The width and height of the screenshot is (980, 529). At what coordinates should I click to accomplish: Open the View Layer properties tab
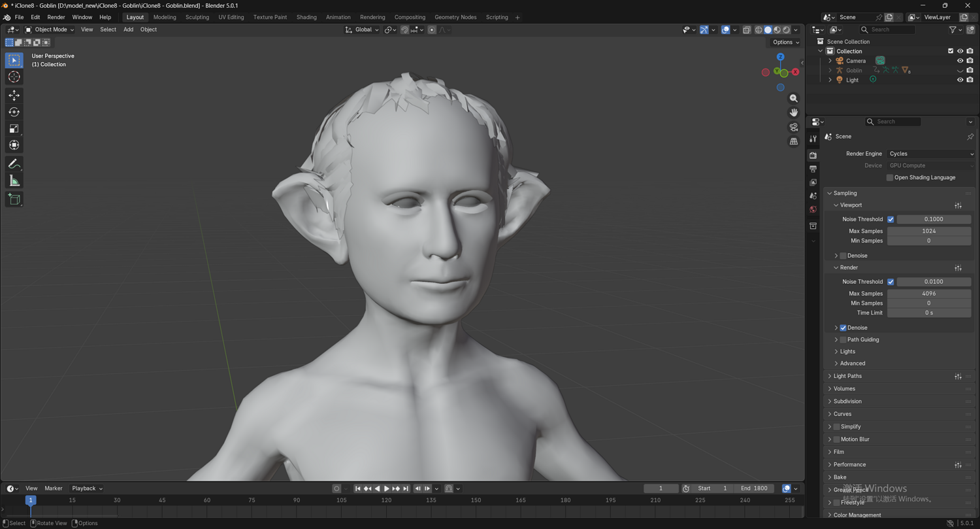click(813, 182)
